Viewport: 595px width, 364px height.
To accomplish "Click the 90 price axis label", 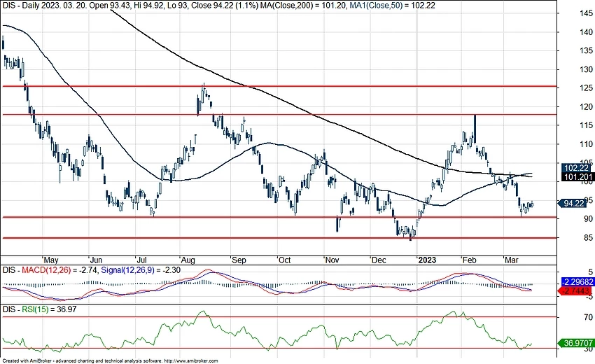I will click(588, 219).
